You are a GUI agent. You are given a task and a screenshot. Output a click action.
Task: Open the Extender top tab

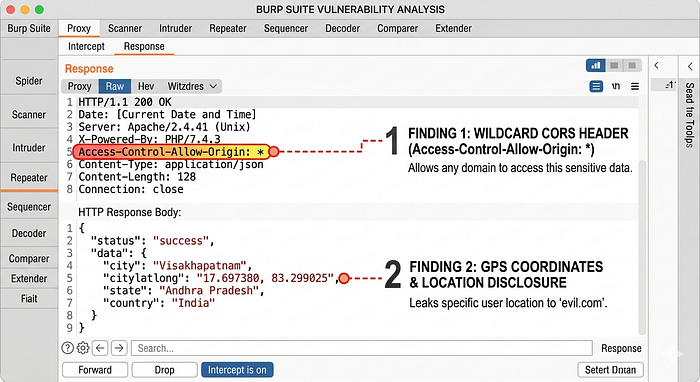(x=454, y=28)
